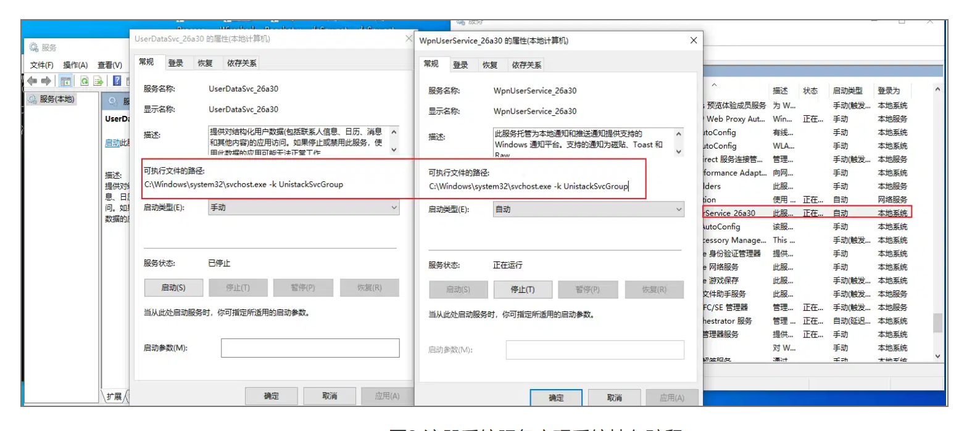
Task: Switch to 依存关系 tab in UserDataSvc dialog
Action: [241, 63]
